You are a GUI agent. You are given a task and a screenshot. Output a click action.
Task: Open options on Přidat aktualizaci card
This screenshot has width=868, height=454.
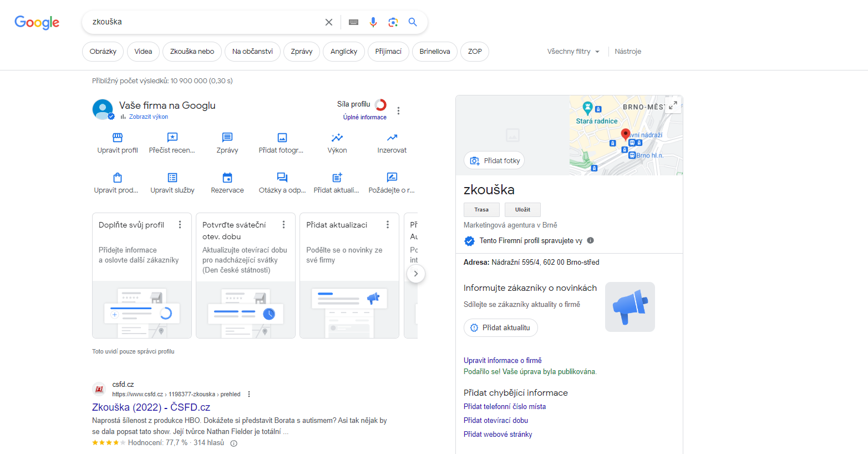[x=388, y=225]
